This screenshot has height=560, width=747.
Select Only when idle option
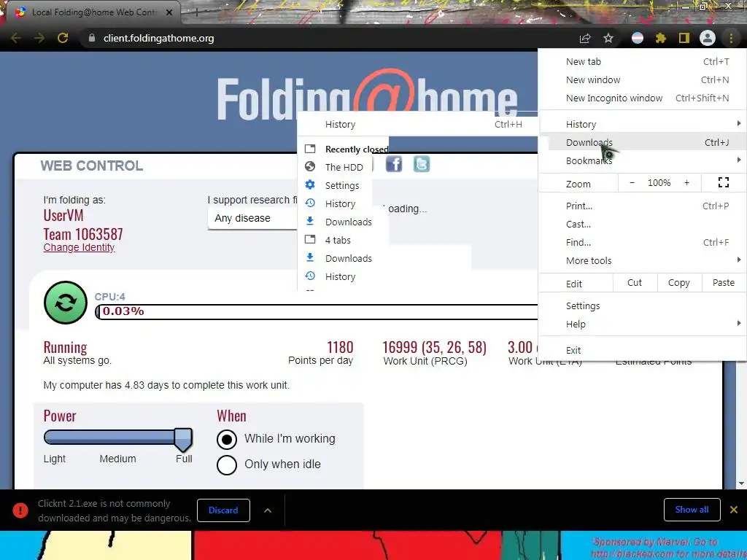[227, 464]
